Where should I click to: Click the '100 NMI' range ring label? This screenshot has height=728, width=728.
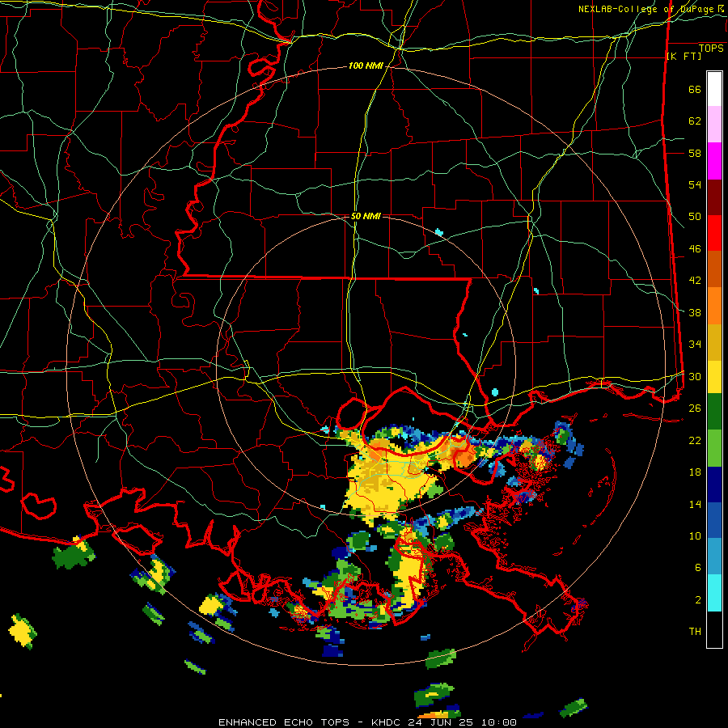[x=366, y=66]
